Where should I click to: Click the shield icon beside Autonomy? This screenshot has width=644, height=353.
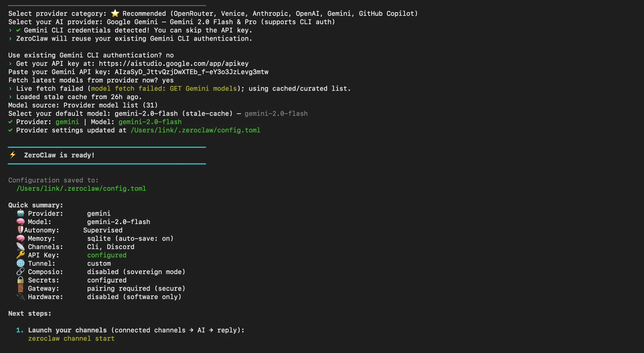click(20, 230)
